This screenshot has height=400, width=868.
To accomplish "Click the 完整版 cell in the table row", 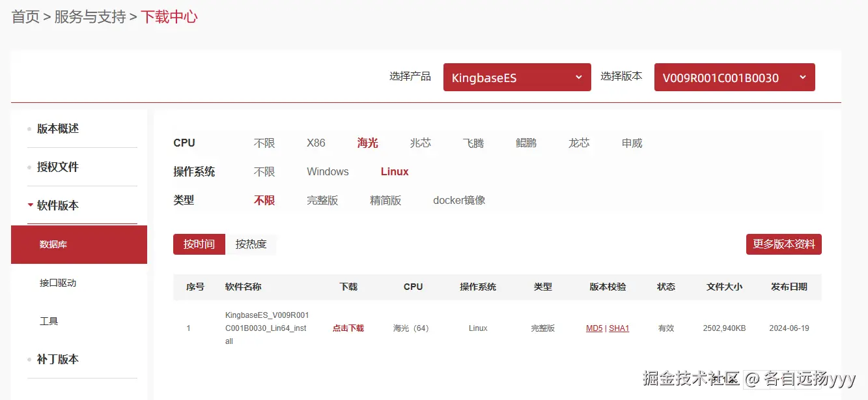I will [543, 328].
